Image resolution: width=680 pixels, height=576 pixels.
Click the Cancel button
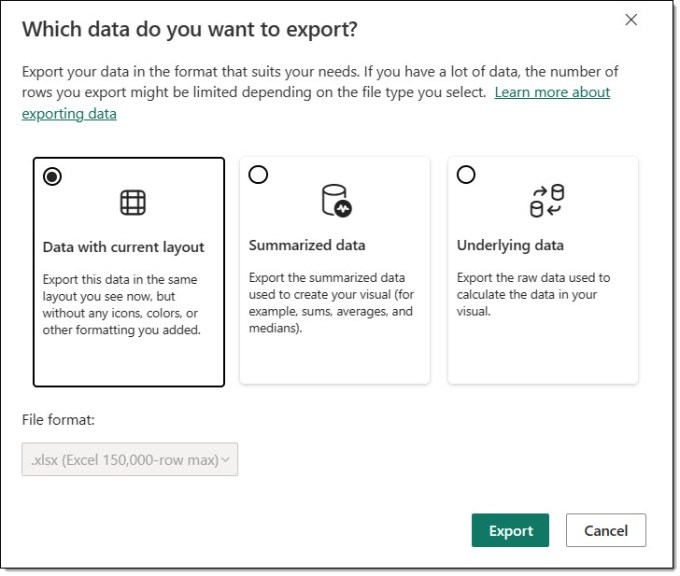(606, 530)
